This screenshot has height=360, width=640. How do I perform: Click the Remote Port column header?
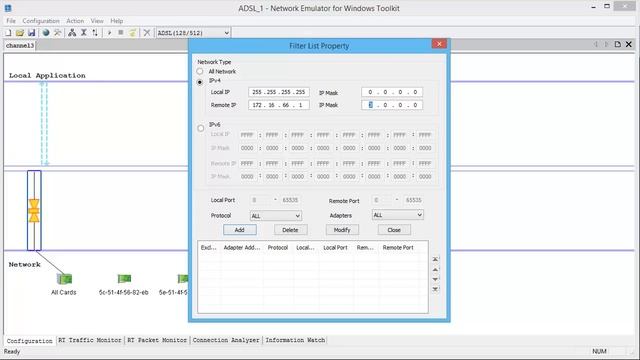(398, 247)
